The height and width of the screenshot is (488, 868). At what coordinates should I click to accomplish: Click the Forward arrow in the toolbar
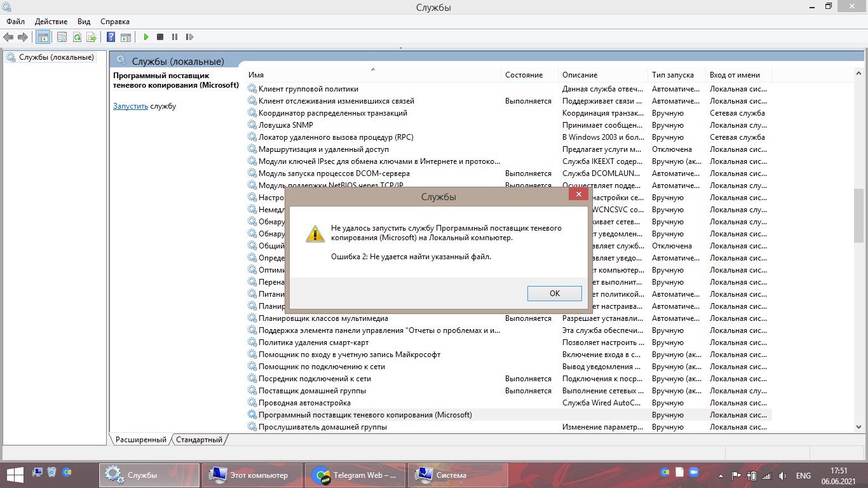[x=23, y=37]
